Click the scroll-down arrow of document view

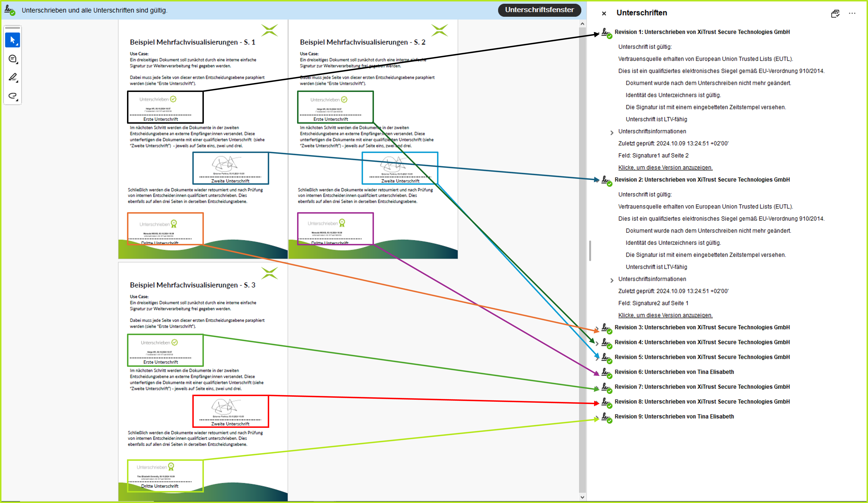coord(582,497)
